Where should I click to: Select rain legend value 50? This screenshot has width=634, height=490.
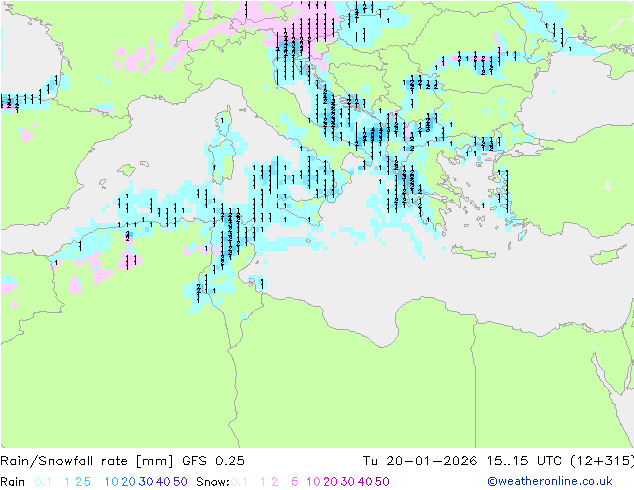pyautogui.click(x=180, y=482)
